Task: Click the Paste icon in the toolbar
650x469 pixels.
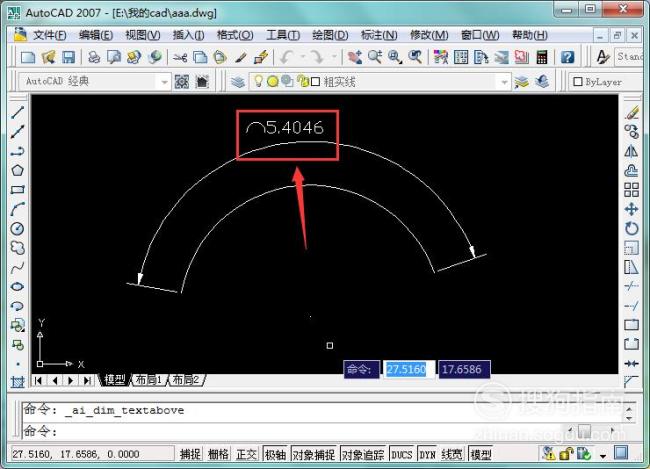Action: point(220,57)
